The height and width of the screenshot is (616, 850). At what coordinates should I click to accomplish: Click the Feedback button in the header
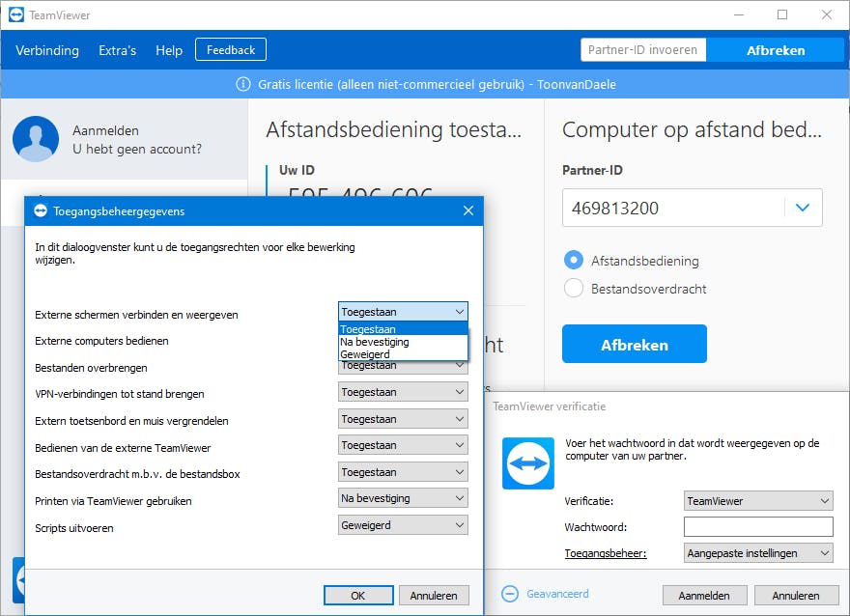[231, 50]
